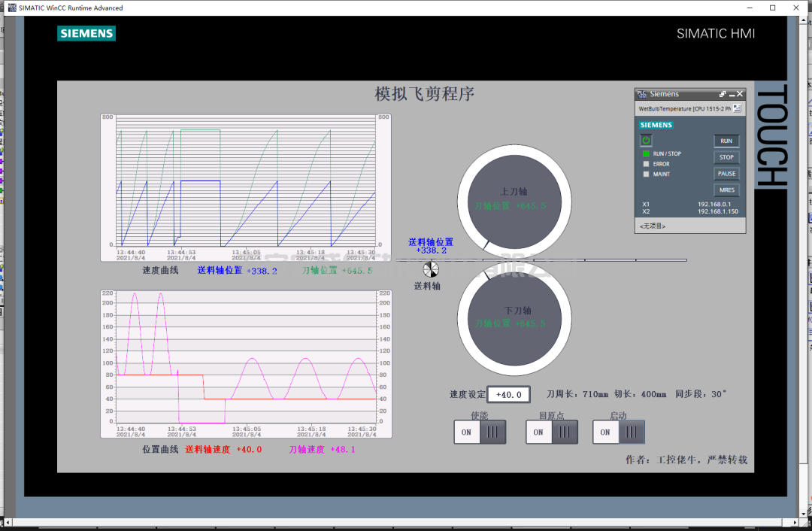
Task: Restore the PLCSIM panel to full view
Action: tap(723, 94)
